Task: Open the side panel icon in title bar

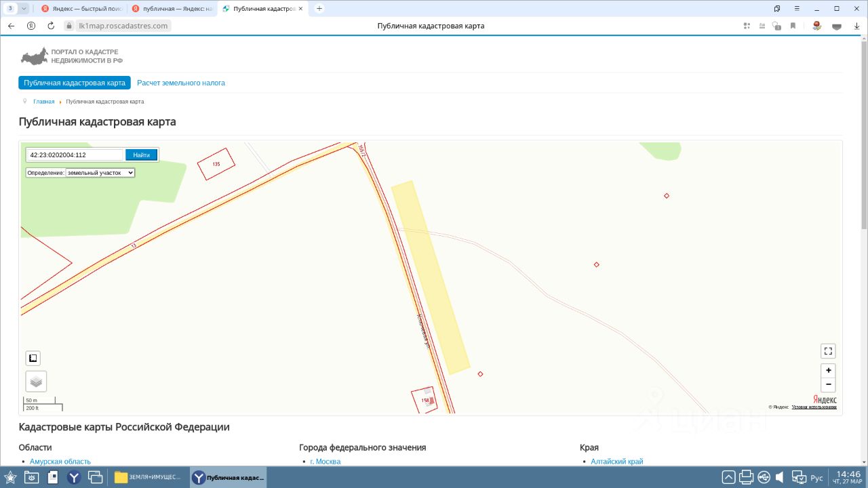Action: click(777, 8)
